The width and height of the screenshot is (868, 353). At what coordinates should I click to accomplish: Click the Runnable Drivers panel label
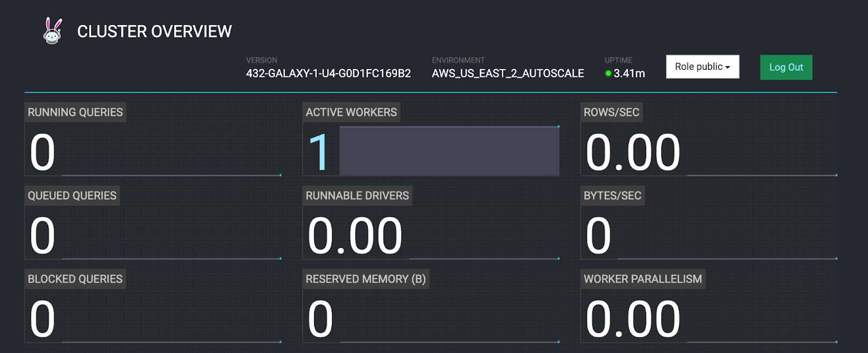pos(357,196)
